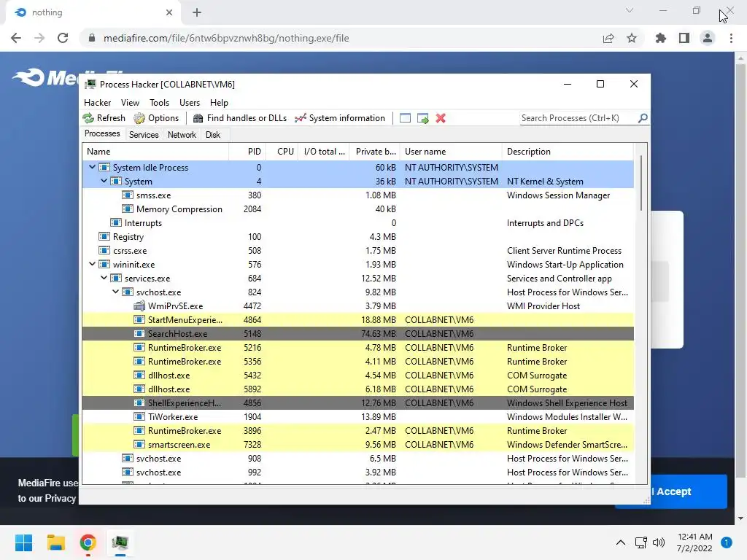This screenshot has height=560, width=747.
Task: Collapse the wininit.exe tree node
Action: pos(92,264)
